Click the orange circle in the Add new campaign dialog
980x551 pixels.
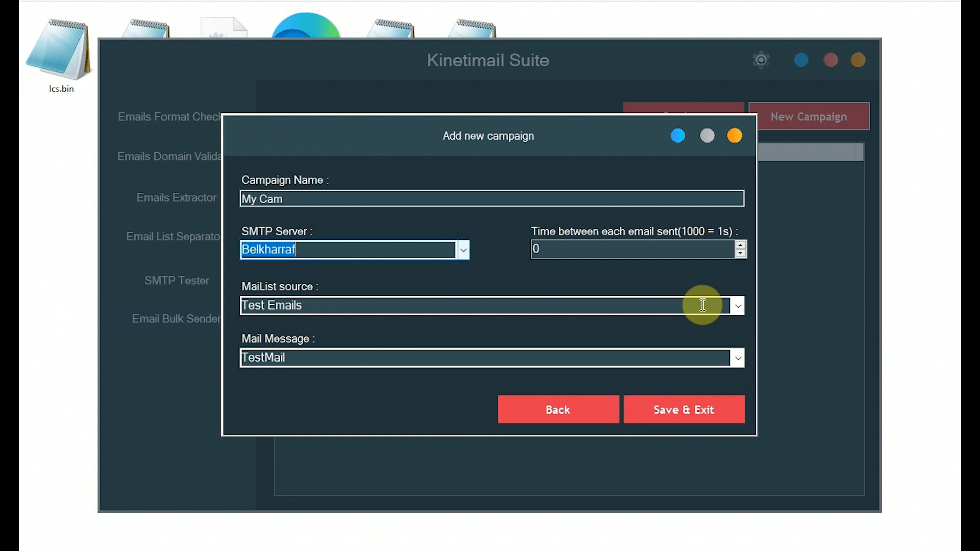[x=734, y=136]
